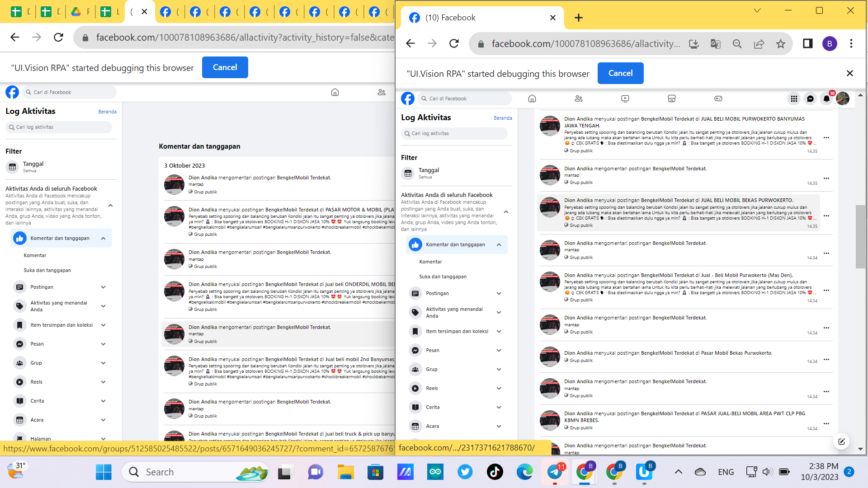Focus the Cari log aktivitas field in right window
Screen dimensions: 868x488
[x=454, y=133]
